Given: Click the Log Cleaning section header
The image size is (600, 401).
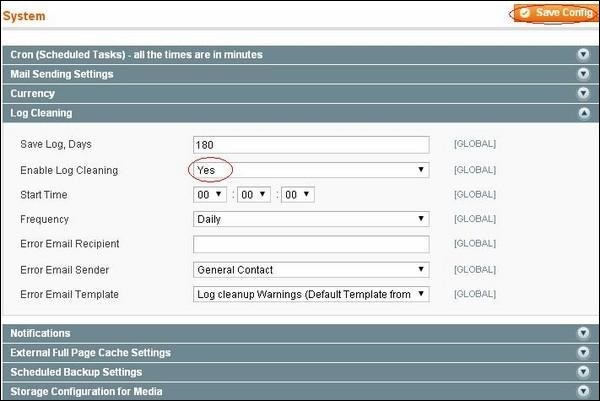Looking at the screenshot, I should click(x=301, y=113).
